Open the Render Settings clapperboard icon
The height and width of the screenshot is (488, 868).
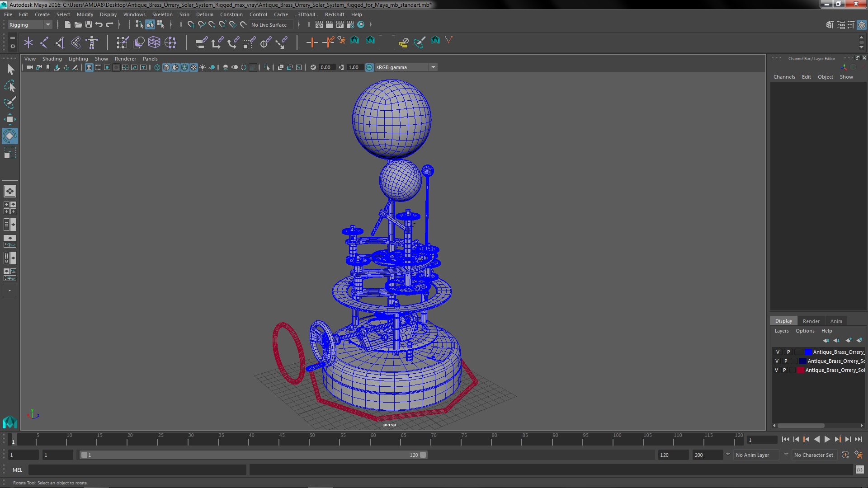pos(350,25)
